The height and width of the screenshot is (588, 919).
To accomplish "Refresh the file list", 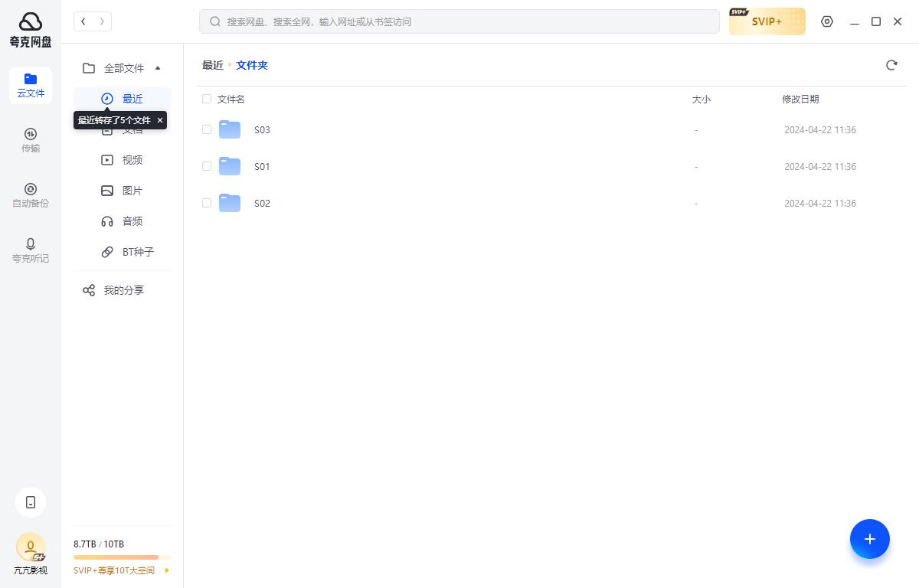I will 891,65.
